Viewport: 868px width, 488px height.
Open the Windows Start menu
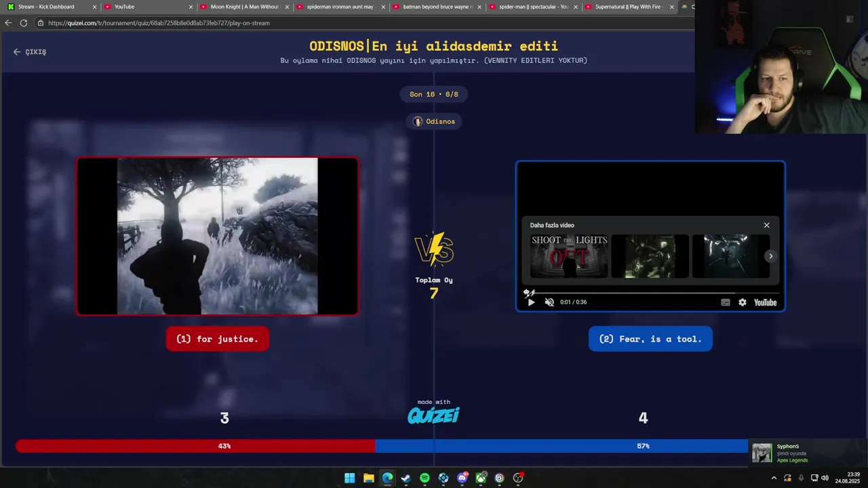click(349, 478)
